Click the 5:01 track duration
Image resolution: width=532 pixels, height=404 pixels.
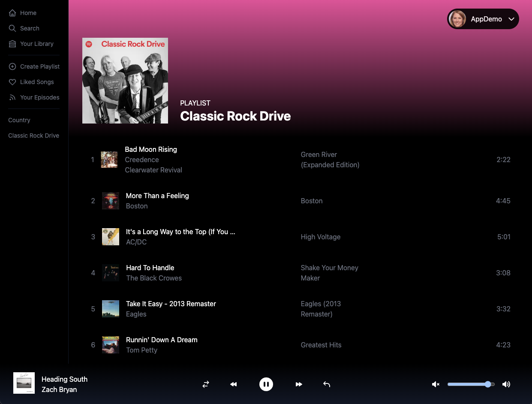pos(504,237)
